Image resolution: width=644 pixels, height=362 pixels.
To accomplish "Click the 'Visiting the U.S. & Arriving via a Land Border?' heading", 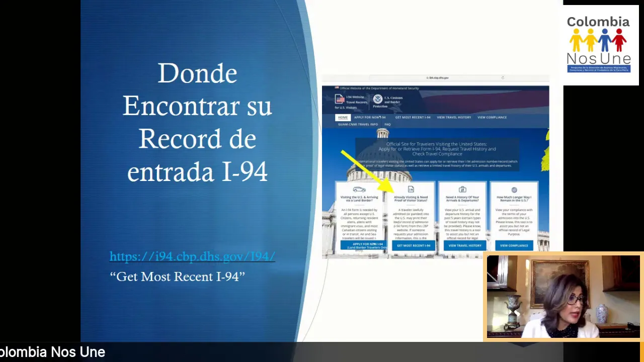I will tap(359, 199).
